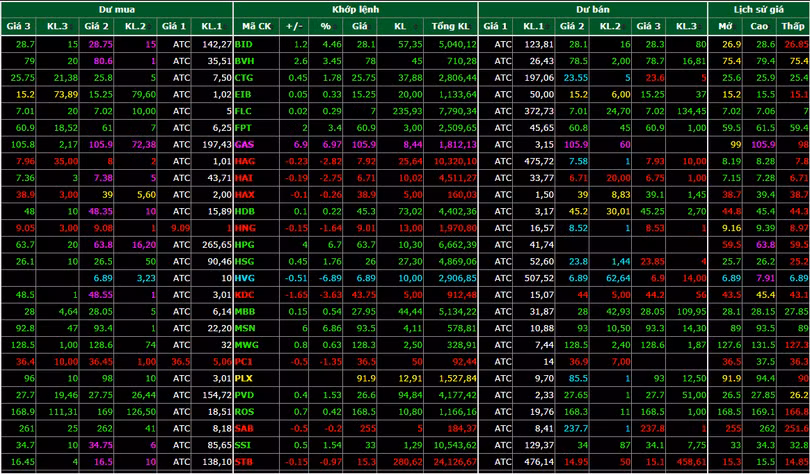This screenshot has height=474, width=810.
Task: Click CTG sell price 23.55
Action: click(x=576, y=78)
